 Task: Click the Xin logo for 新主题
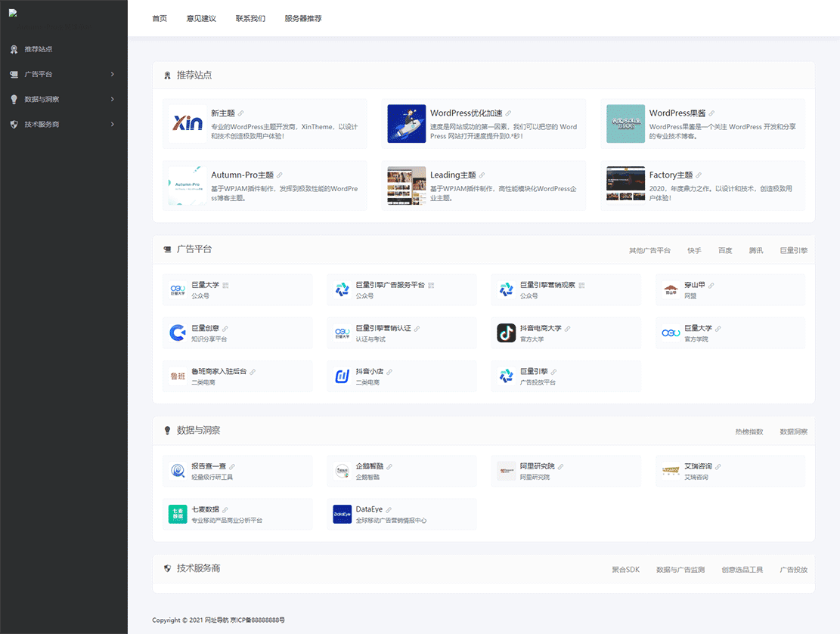[x=187, y=124]
